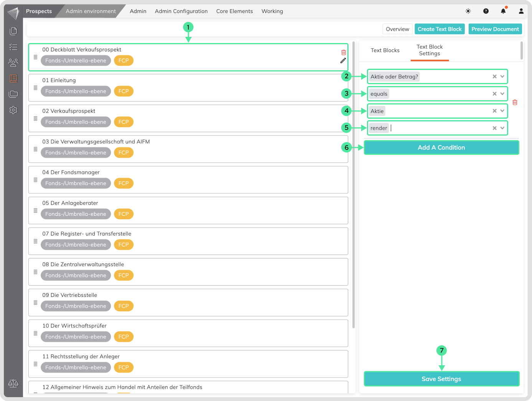Expand the 'render' action dropdown
The image size is (532, 401).
coord(502,128)
